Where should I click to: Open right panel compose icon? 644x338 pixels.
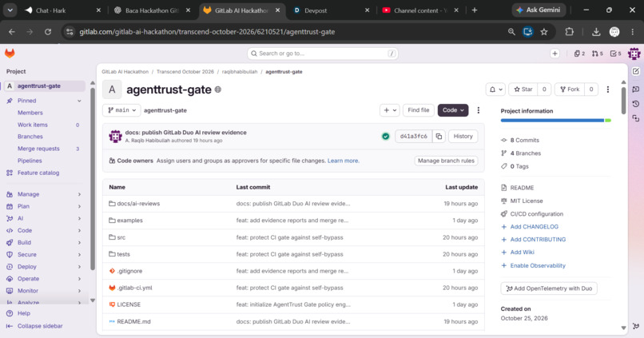[x=636, y=71]
